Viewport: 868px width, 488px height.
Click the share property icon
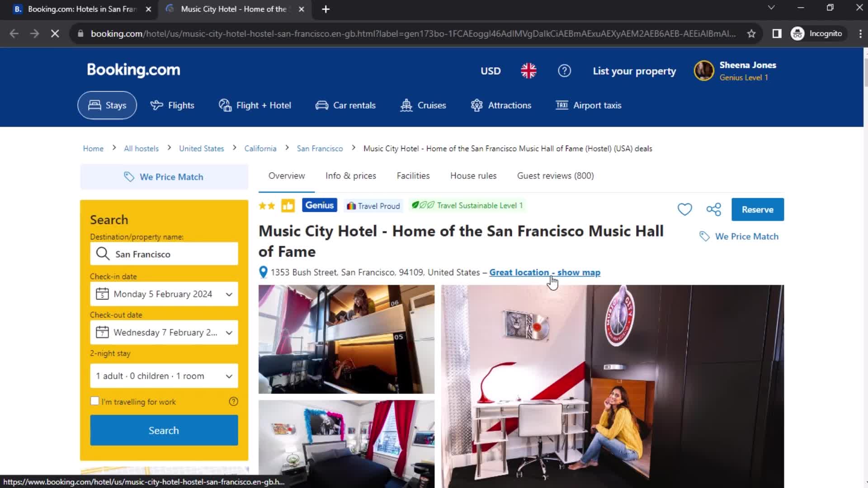pyautogui.click(x=715, y=209)
